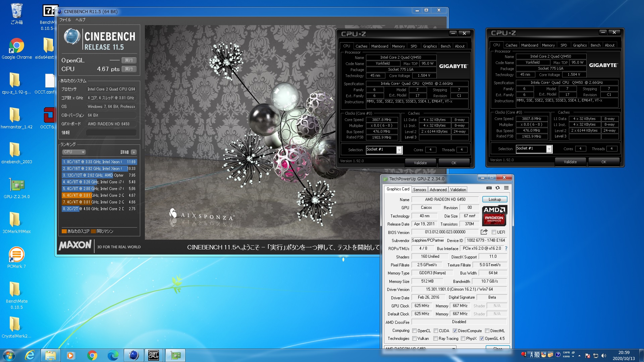This screenshot has width=644, height=362.
Task: Open the ファイル menu in Cinebench
Action: pos(65,20)
